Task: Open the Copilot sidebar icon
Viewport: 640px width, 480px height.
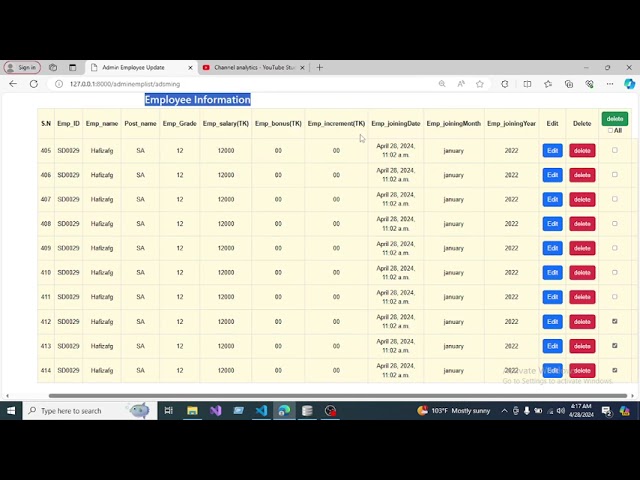Action: point(629,84)
